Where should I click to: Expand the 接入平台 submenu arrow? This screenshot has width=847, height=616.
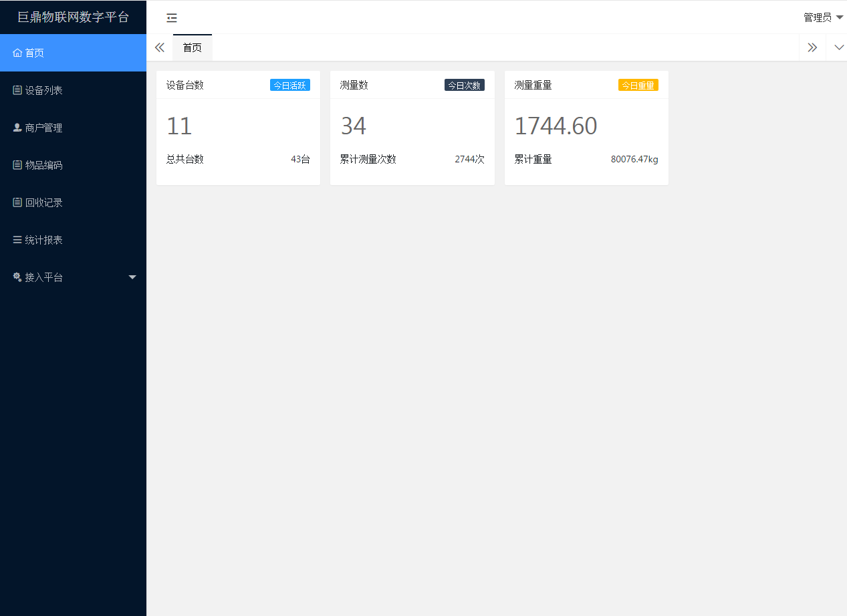(x=132, y=277)
